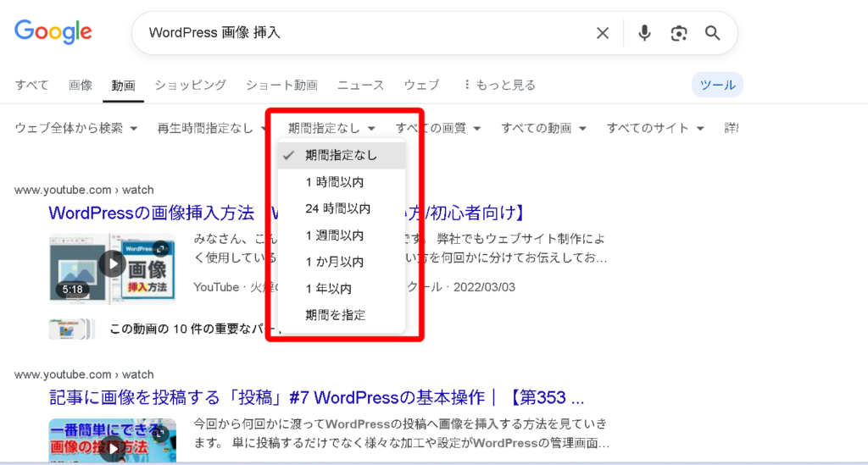Click the magnifying glass search icon
Image resolution: width=868 pixels, height=465 pixels.
(x=712, y=33)
